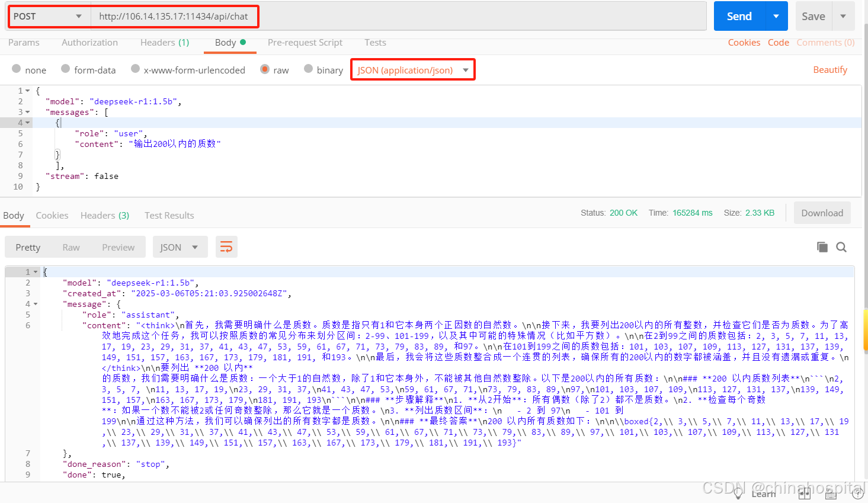Click the Learn lightbulb icon

pos(738,493)
